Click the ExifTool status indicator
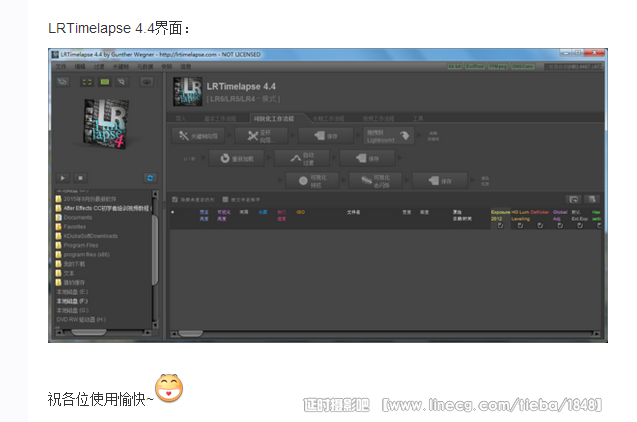The height and width of the screenshot is (422, 637). pyautogui.click(x=475, y=66)
